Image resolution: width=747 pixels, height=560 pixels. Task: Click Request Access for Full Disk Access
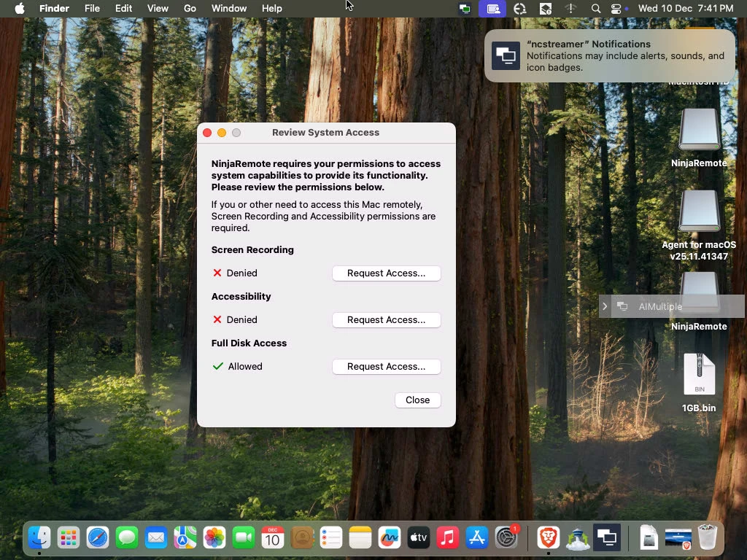point(387,367)
